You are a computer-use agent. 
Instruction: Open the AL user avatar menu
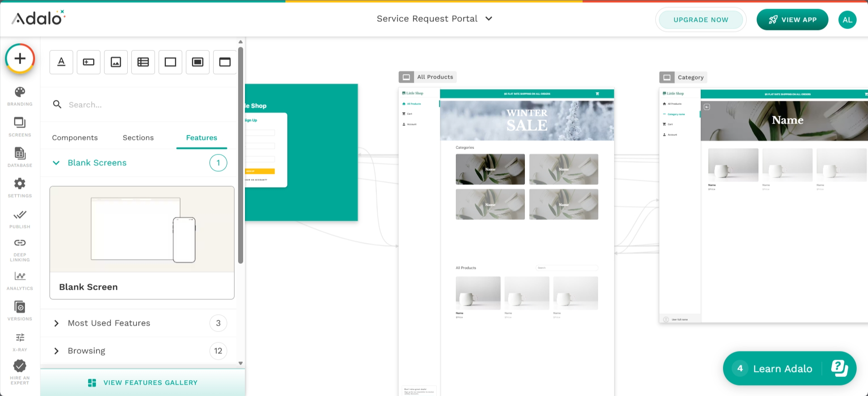pos(847,20)
